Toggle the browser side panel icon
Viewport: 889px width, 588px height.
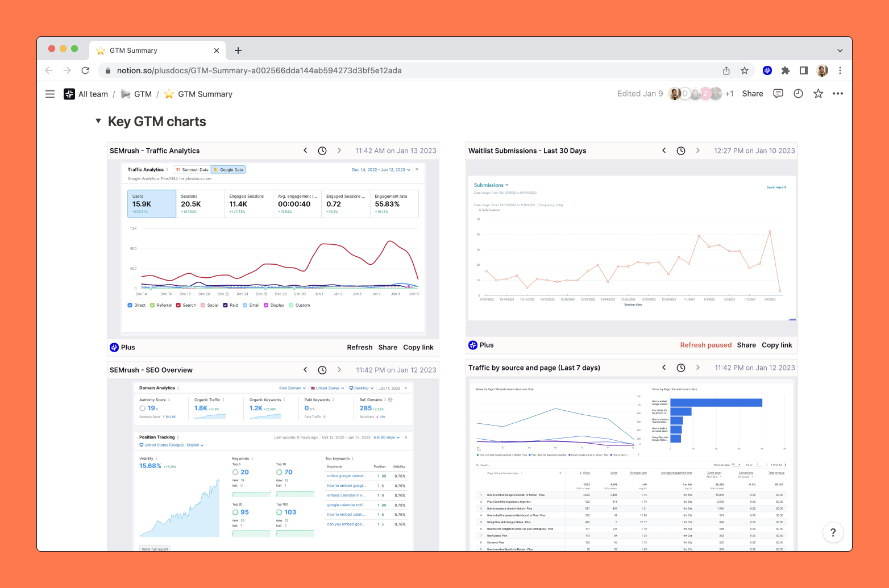point(804,70)
